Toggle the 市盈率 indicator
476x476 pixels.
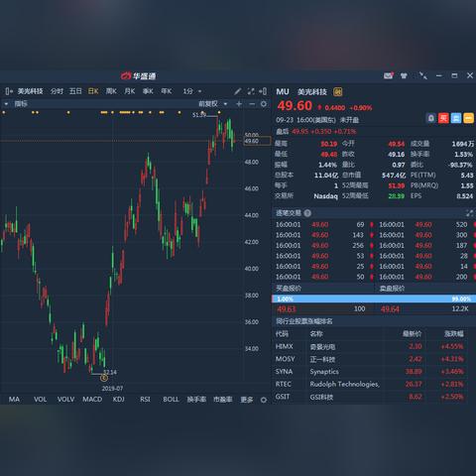click(x=222, y=400)
